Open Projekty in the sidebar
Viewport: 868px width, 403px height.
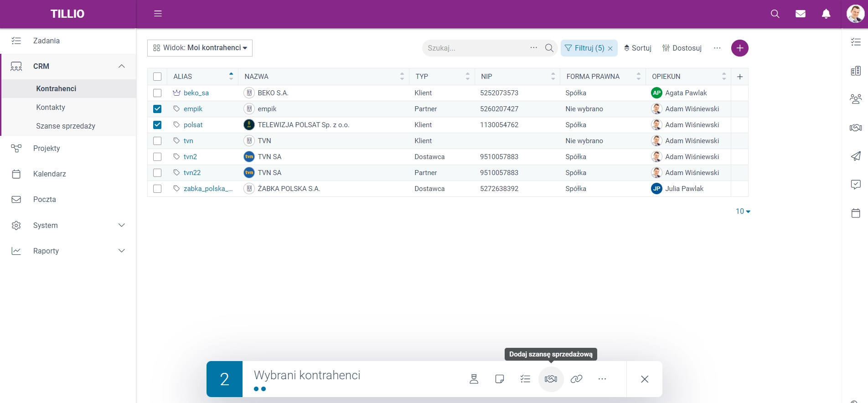point(68,148)
